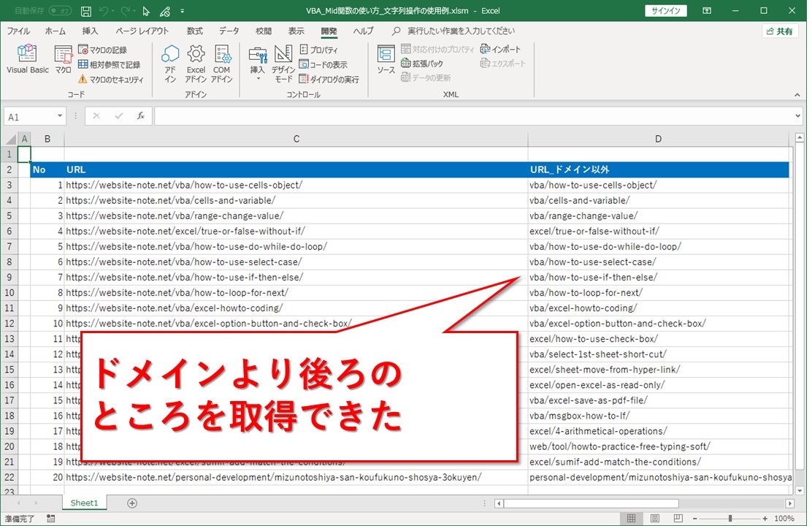
Task: Open COM add-ins
Action: click(x=221, y=62)
